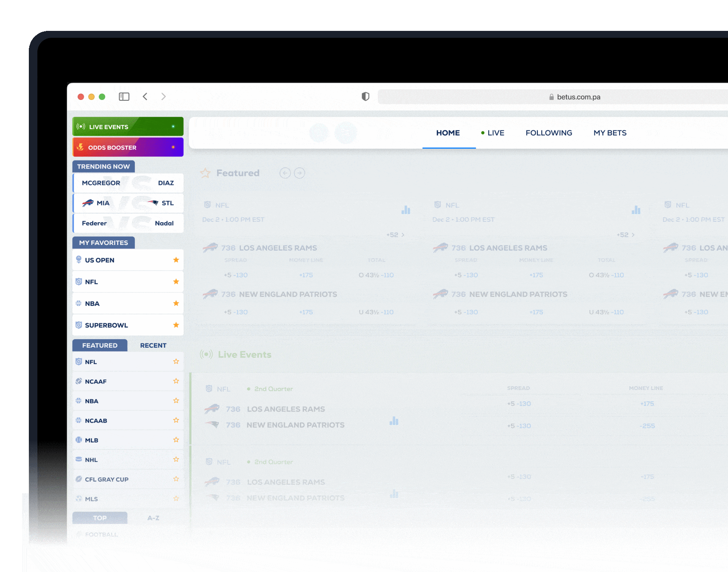Screen dimensions: 728x572
Task: Select the TOP sidebar tab
Action: point(100,518)
